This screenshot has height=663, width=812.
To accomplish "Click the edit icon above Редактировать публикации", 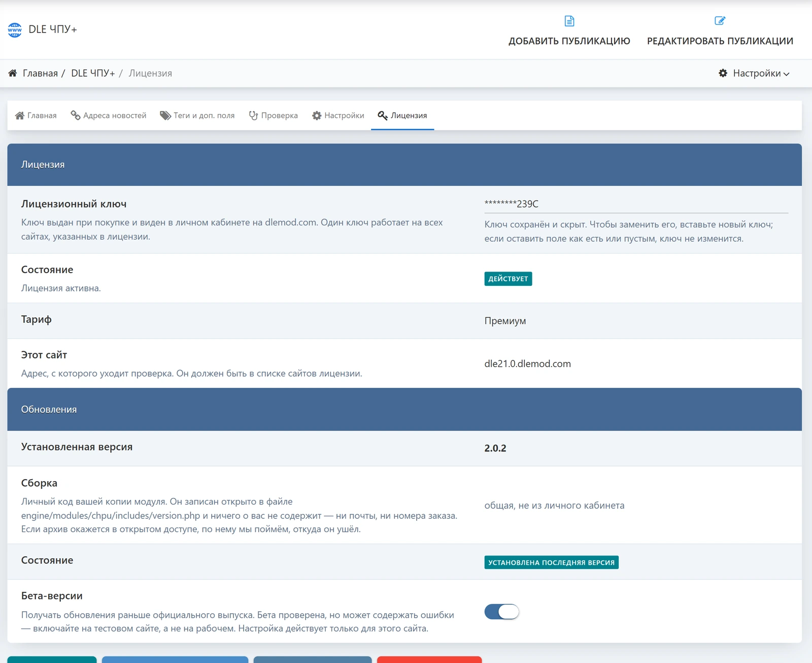I will [720, 21].
